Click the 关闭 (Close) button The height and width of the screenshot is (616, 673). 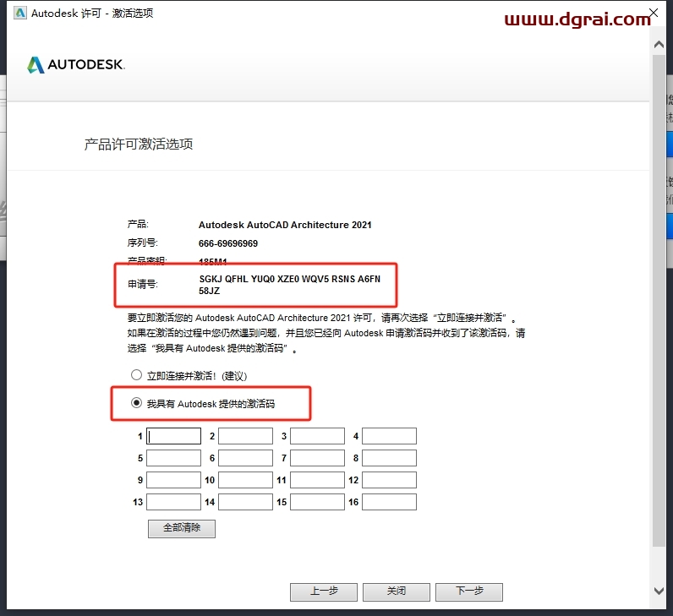point(397,592)
